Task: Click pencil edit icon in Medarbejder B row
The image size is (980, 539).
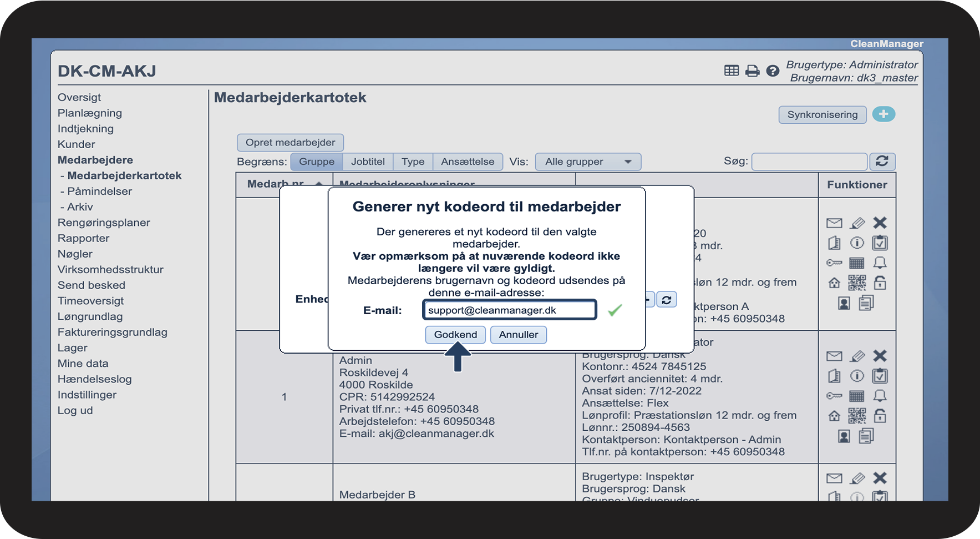Action: 857,478
